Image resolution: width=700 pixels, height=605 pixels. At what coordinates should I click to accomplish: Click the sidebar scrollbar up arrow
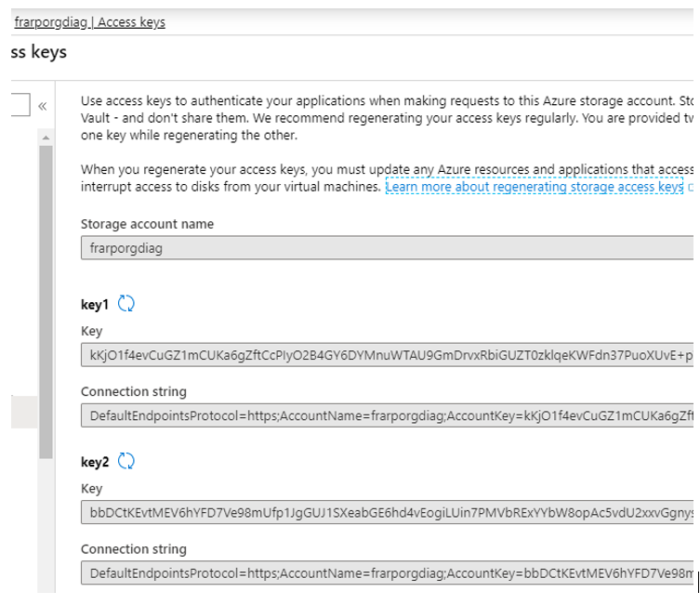(x=45, y=137)
